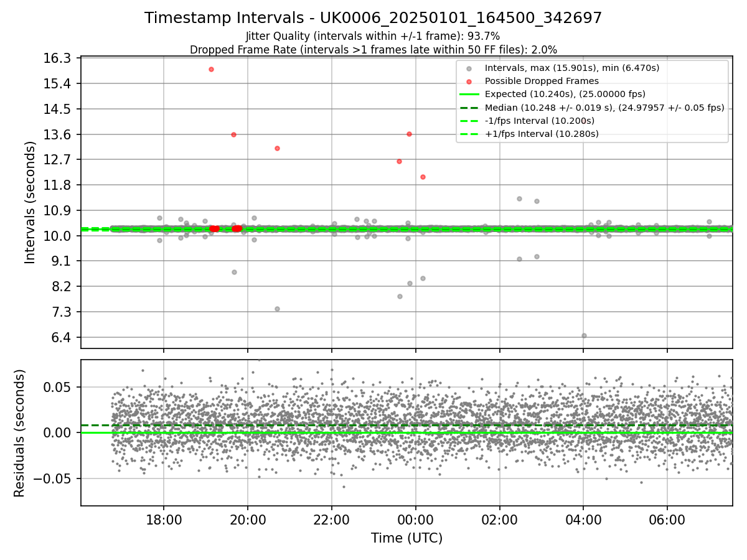Select the 'Intervals, max (15.901s)' legend entry
Viewport: 747px width, 560px height.
click(x=571, y=68)
